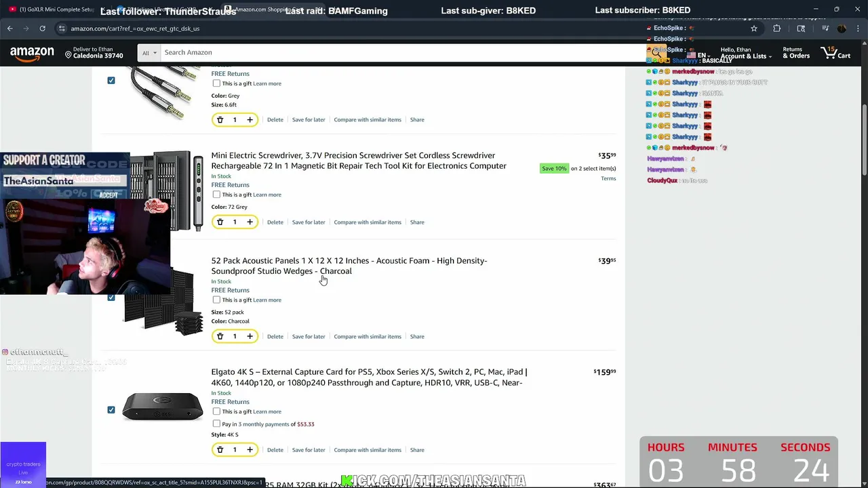
Task: Open the Mini Electric Screwdriver product title
Action: tap(359, 161)
